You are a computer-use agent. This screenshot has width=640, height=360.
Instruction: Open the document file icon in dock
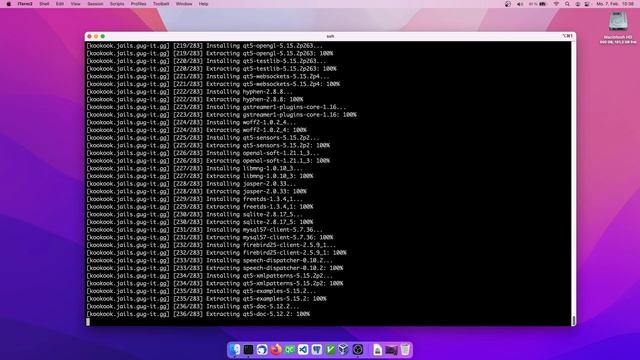pyautogui.click(x=378, y=350)
